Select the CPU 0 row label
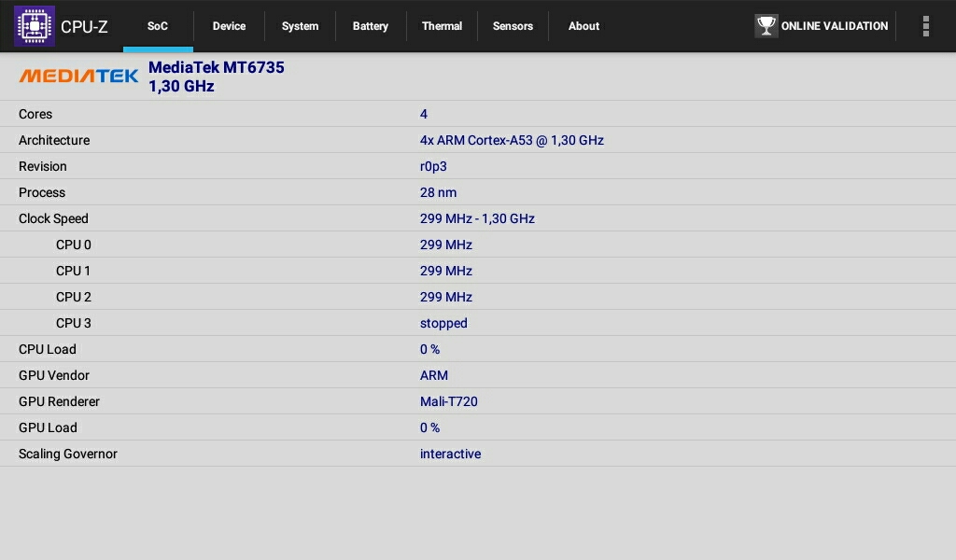 pos(73,245)
